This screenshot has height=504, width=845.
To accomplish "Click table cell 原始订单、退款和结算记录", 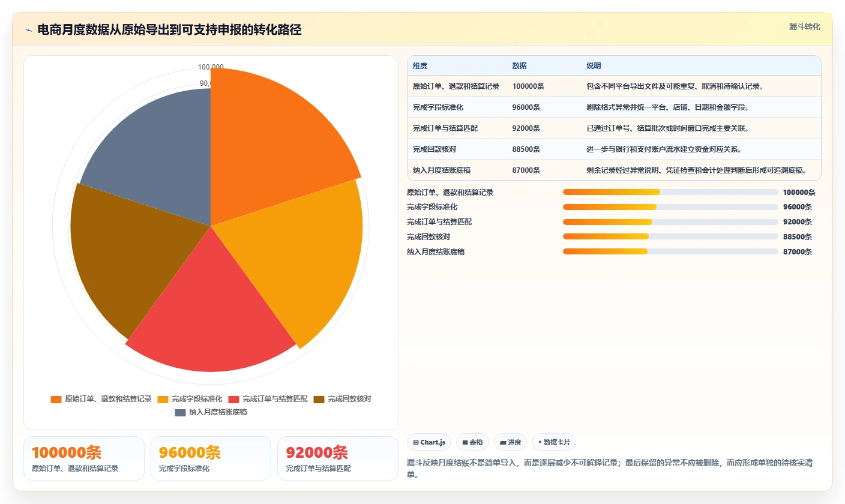I will (x=456, y=86).
